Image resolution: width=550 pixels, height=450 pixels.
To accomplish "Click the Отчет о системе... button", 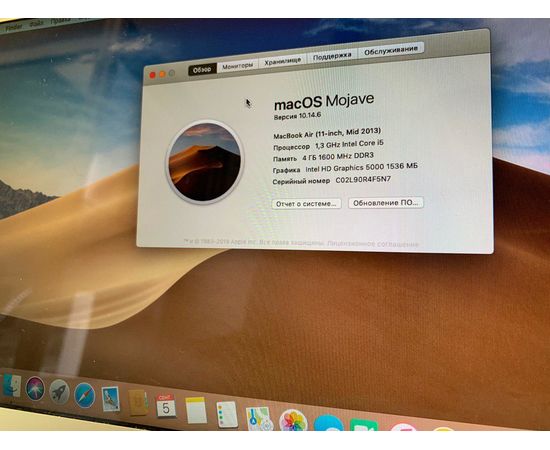I will [306, 204].
